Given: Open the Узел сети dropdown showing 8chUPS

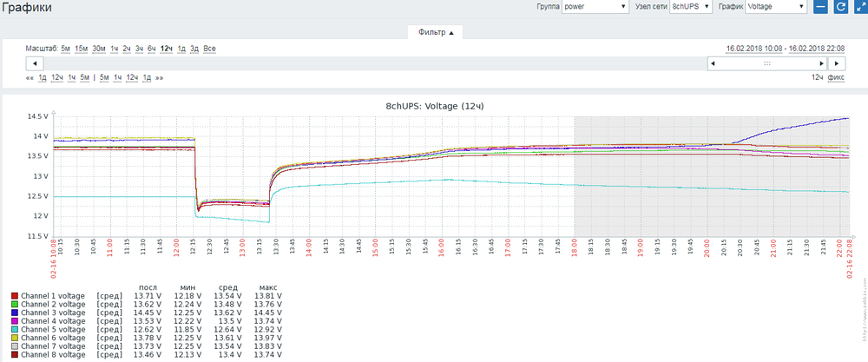Looking at the screenshot, I should pyautogui.click(x=691, y=7).
